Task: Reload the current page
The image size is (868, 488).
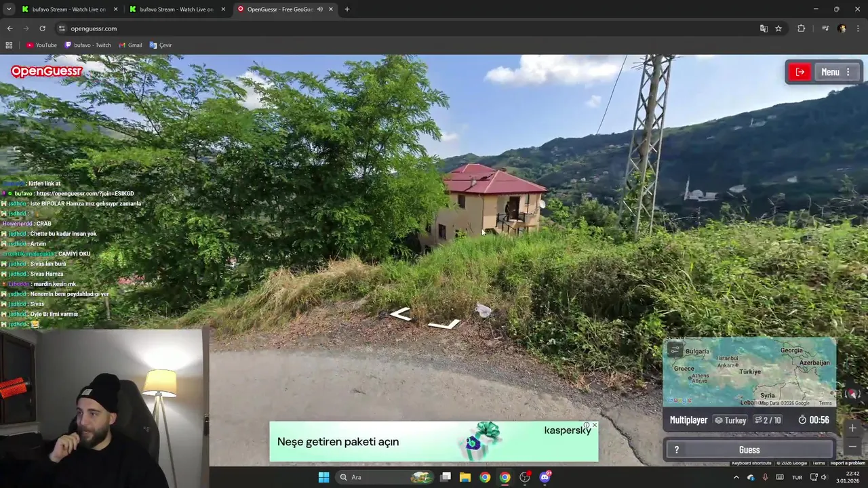Action: (x=42, y=28)
